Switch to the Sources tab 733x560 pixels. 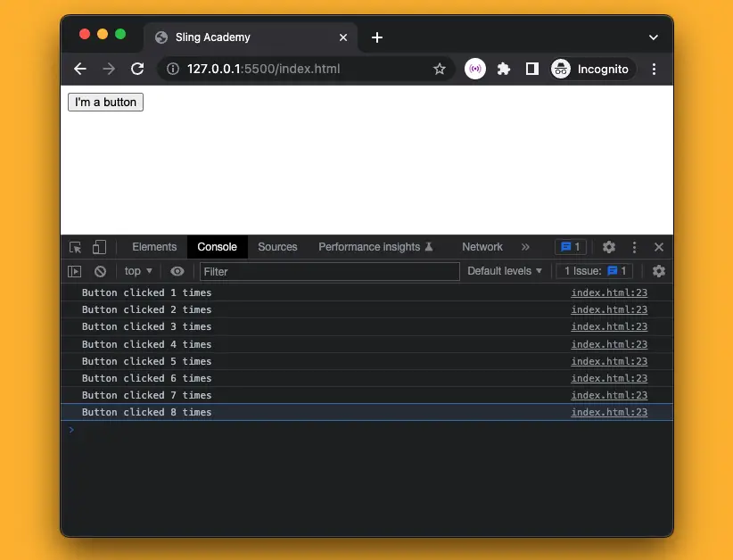coord(277,247)
